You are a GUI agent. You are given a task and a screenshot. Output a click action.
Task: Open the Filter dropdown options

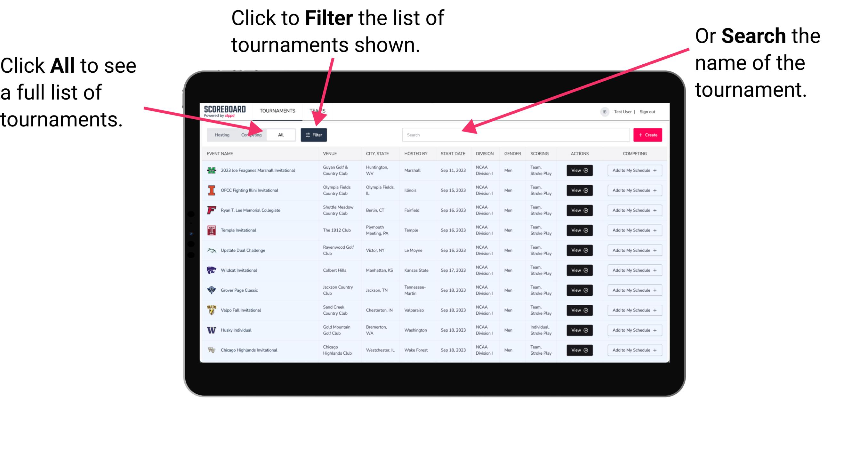pos(314,134)
